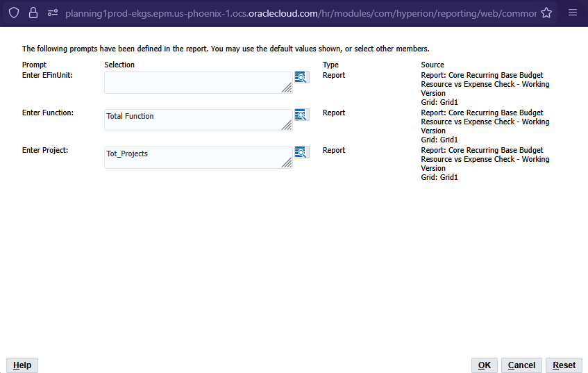
Task: Open member selector for Enter Function prompt
Action: pos(301,115)
